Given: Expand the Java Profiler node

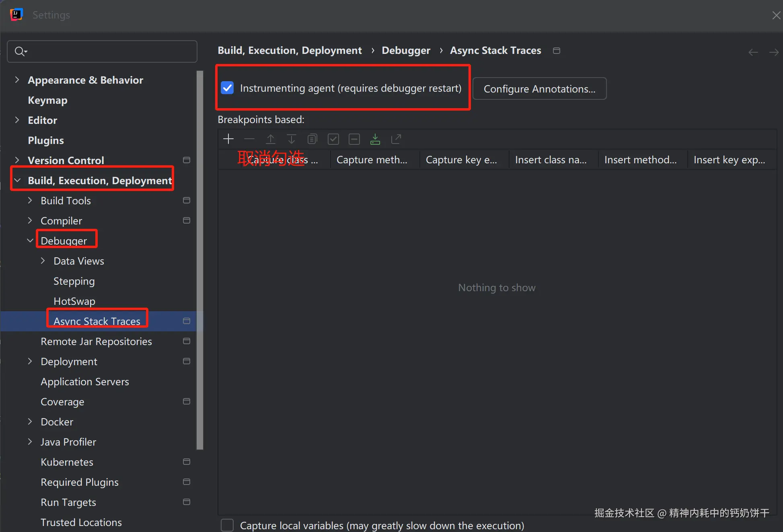Looking at the screenshot, I should (x=30, y=442).
